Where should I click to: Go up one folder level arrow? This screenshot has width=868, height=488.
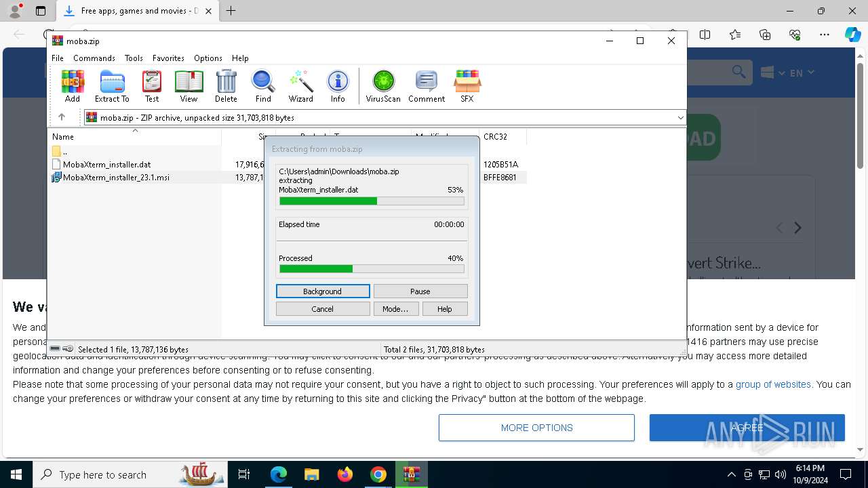click(x=62, y=117)
